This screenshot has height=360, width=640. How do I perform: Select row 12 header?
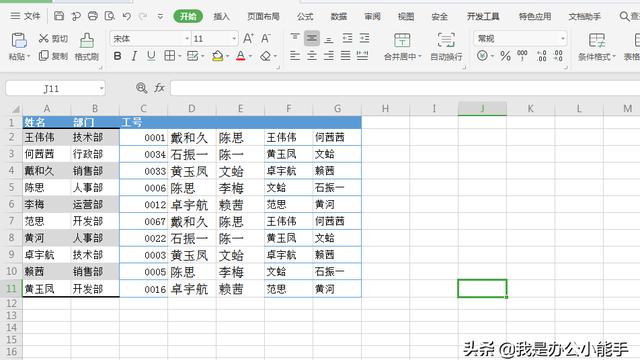[x=11, y=303]
